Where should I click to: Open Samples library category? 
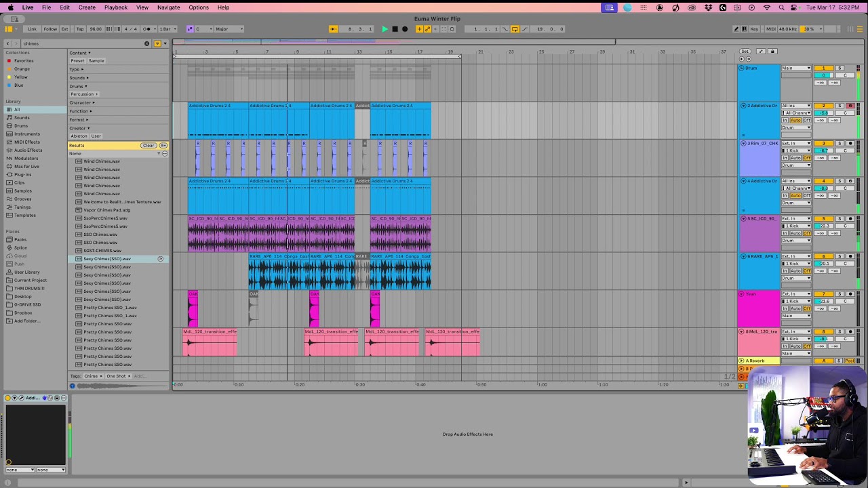click(23, 191)
